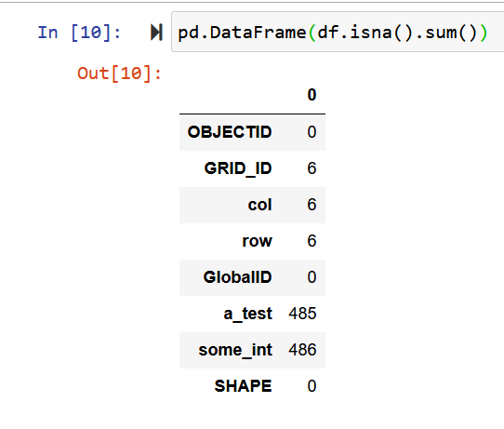Click the value 486 for some_int
The height and width of the screenshot is (429, 504).
[302, 350]
